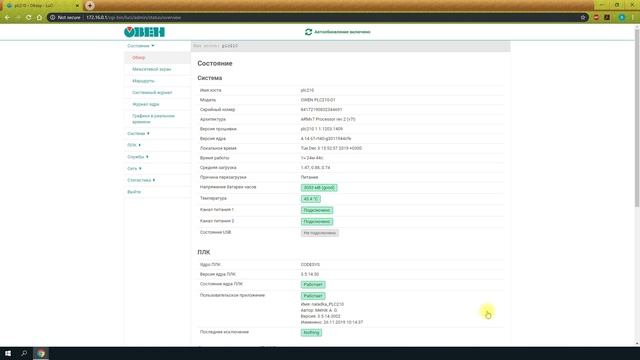Collapse the Состояние sidebar menu
This screenshot has width=640, height=360.
[x=140, y=46]
